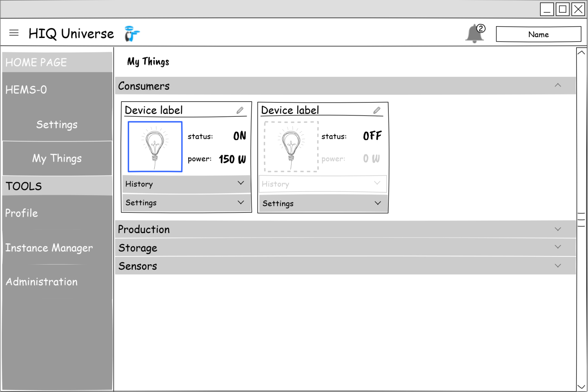This screenshot has height=392, width=588.
Task: Toggle the ON device light bulb
Action: tap(155, 147)
